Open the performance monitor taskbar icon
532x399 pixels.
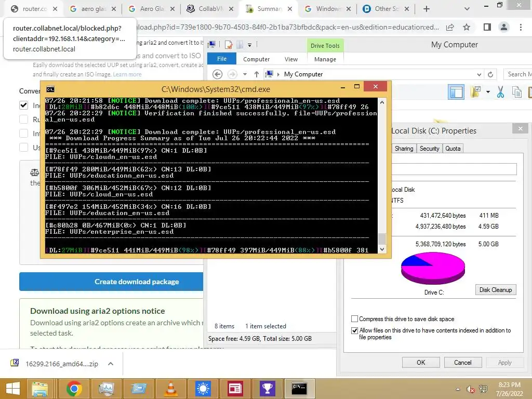(x=106, y=389)
